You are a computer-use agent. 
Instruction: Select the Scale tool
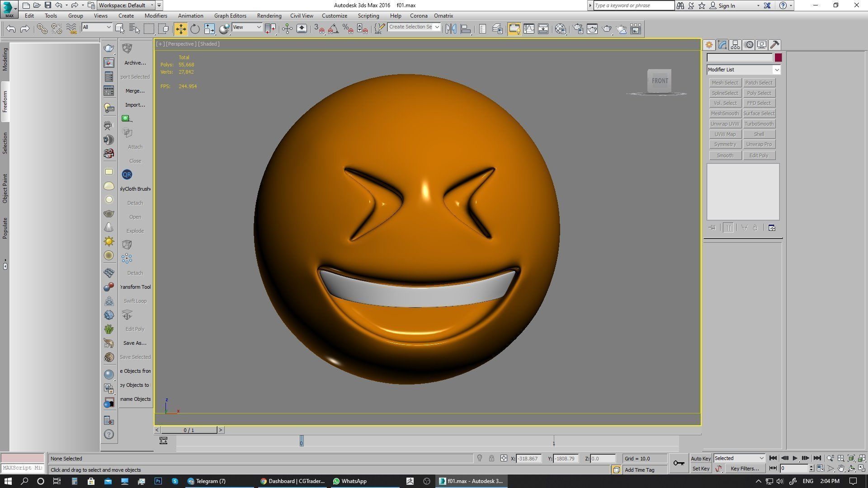pos(209,29)
